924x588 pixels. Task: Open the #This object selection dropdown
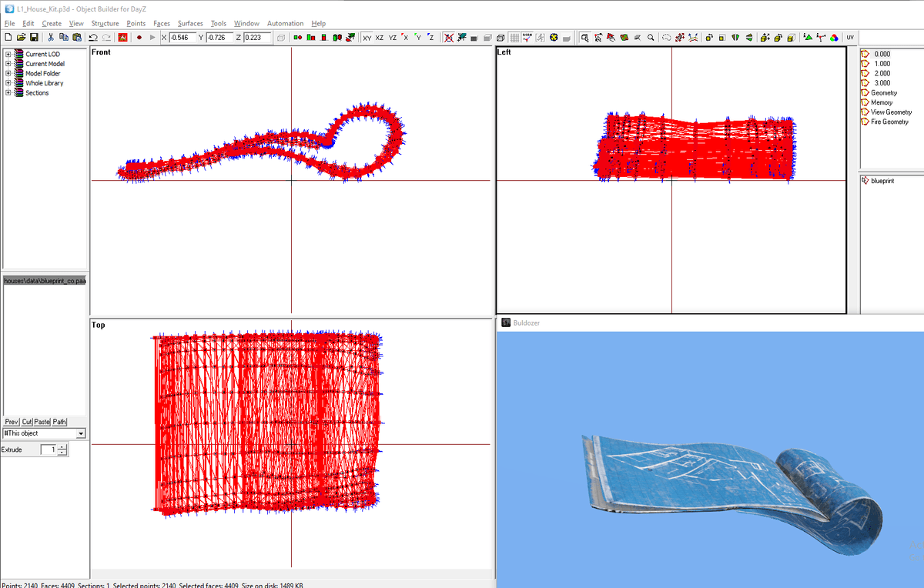[81, 433]
